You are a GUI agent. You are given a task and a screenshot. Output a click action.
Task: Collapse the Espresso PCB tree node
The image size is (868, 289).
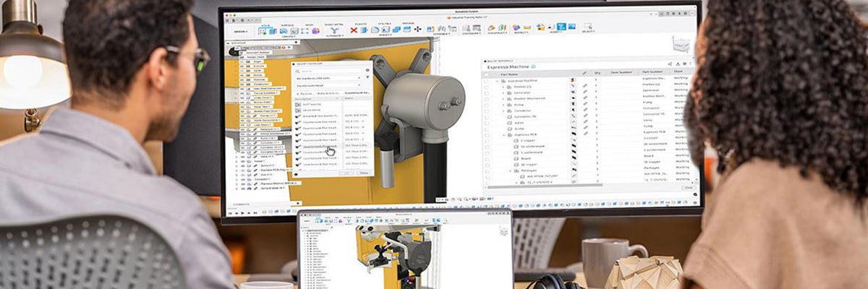pyautogui.click(x=505, y=135)
